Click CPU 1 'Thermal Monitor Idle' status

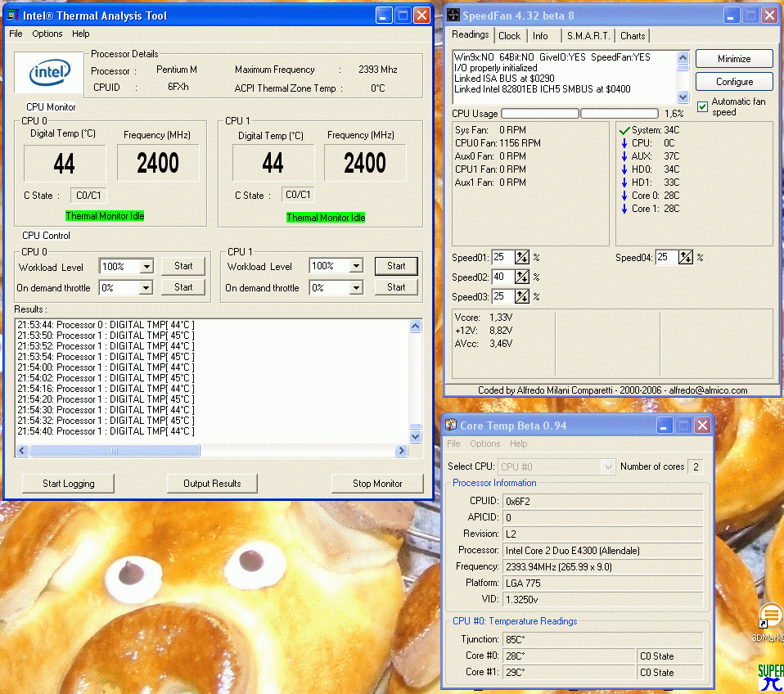coord(326,218)
